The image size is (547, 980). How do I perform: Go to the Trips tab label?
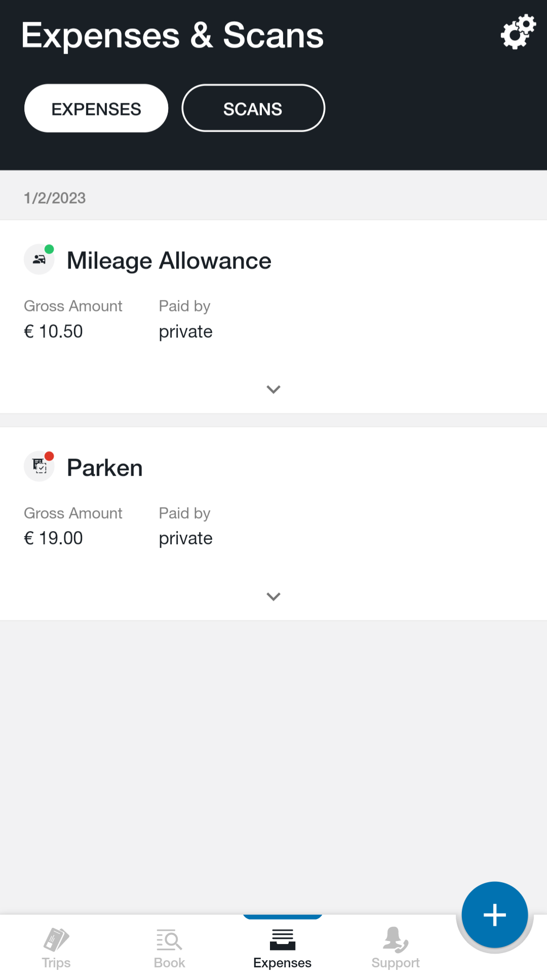pos(56,963)
